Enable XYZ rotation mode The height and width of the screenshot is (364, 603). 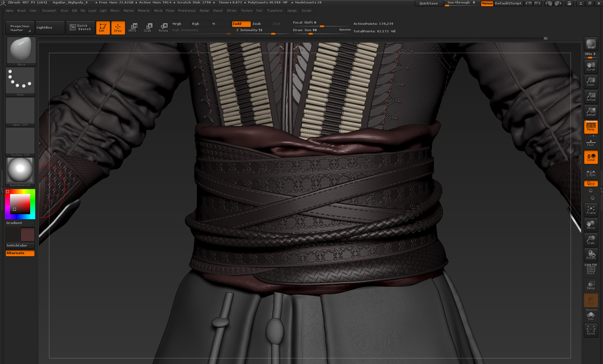(591, 183)
